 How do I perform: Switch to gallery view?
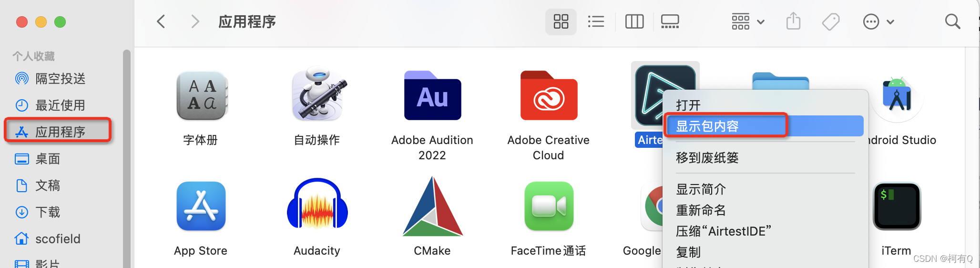click(670, 21)
